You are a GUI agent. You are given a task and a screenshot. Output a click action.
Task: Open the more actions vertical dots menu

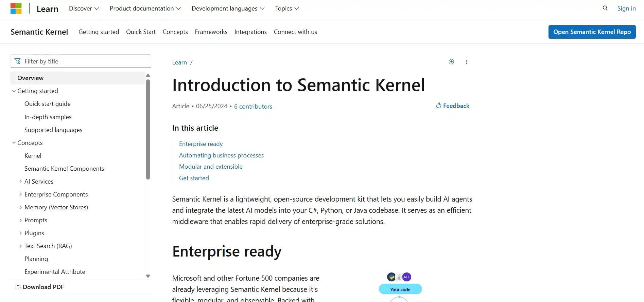click(467, 62)
